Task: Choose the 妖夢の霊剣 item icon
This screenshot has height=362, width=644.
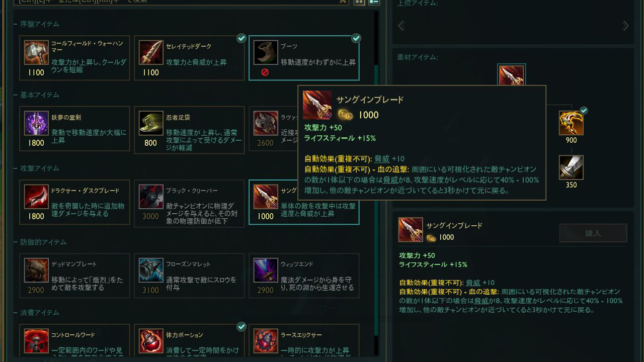Action: tap(36, 123)
